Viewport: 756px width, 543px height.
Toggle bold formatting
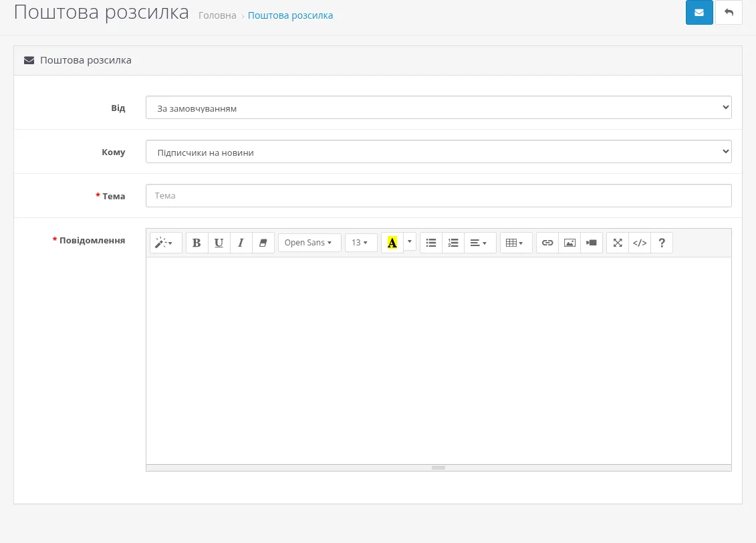(x=197, y=243)
